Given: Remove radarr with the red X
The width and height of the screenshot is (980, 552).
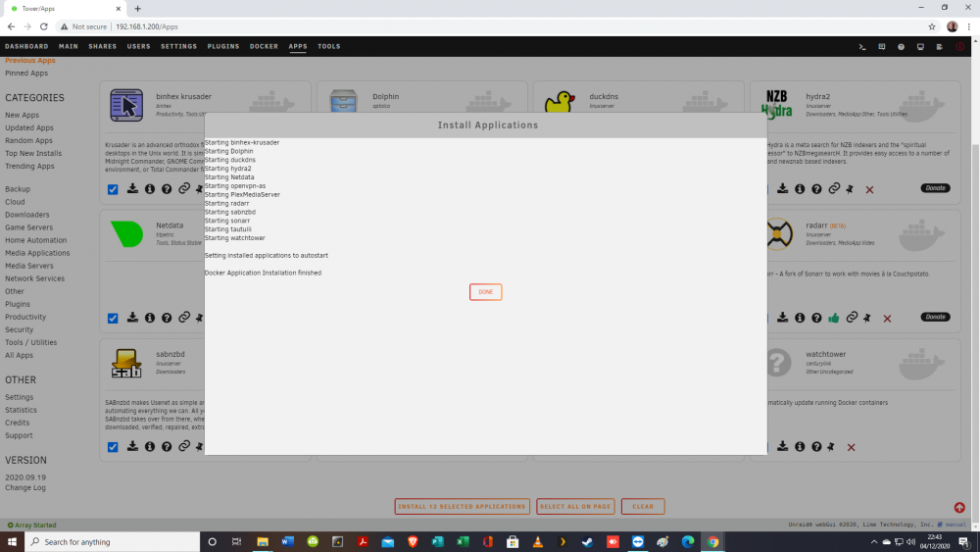Looking at the screenshot, I should coord(888,319).
